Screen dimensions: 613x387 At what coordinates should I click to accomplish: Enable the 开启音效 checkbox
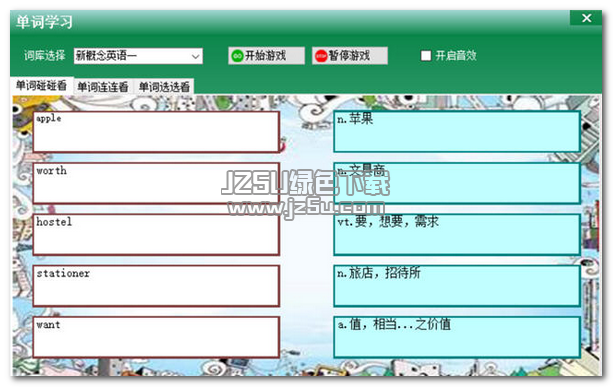pyautogui.click(x=426, y=56)
